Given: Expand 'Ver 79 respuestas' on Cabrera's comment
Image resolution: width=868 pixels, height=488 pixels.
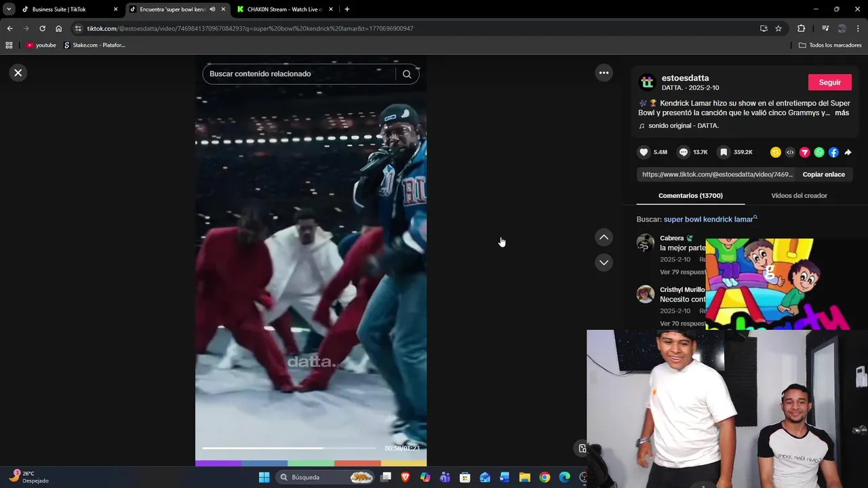Looking at the screenshot, I should 683,272.
